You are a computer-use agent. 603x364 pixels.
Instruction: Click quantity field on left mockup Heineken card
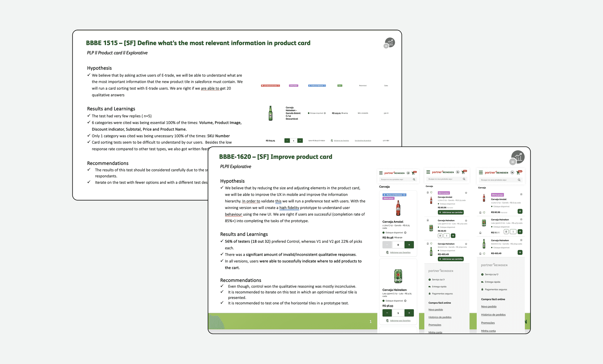[x=398, y=313]
